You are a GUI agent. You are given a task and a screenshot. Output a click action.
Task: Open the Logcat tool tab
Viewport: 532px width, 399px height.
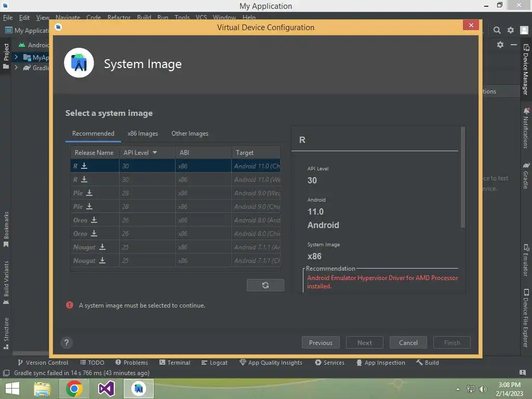pyautogui.click(x=215, y=363)
